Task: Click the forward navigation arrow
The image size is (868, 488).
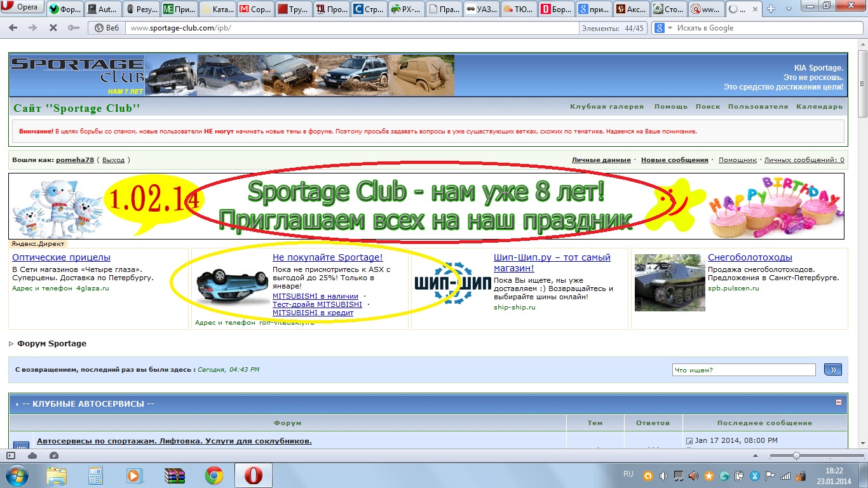Action: click(32, 28)
